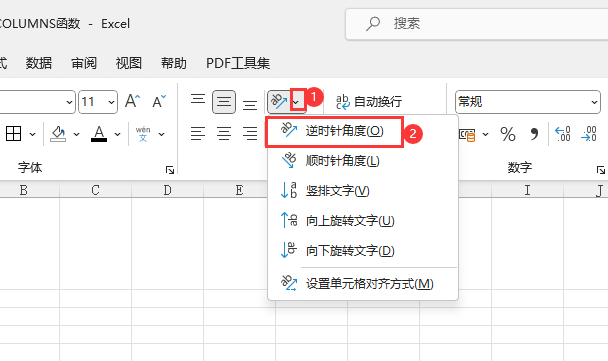Select column C header
Image resolution: width=608 pixels, height=361 pixels.
pyautogui.click(x=95, y=190)
